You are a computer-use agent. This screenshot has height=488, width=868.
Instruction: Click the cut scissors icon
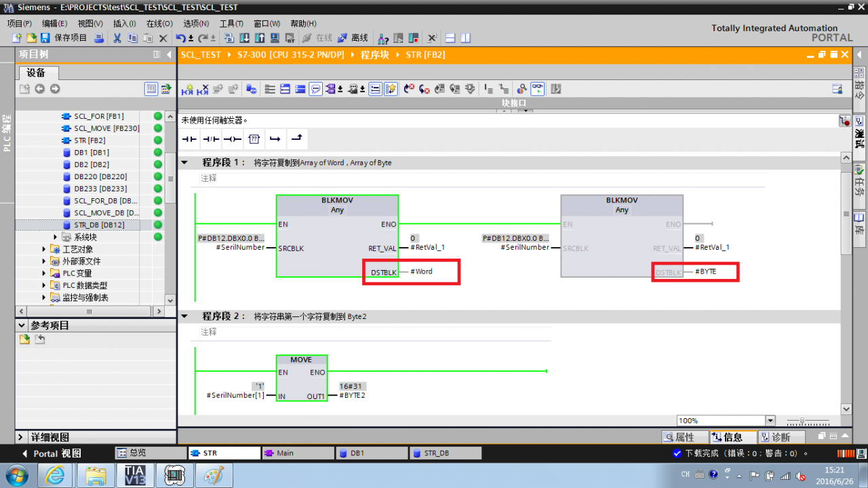point(117,38)
